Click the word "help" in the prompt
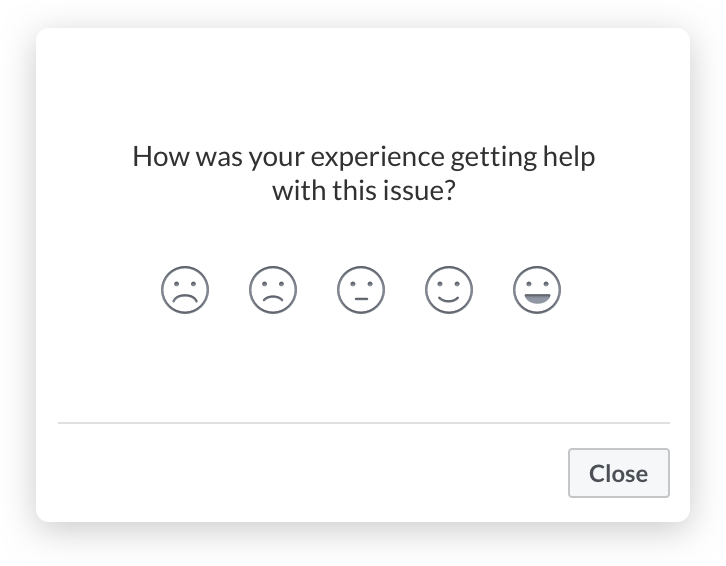This screenshot has width=726, height=566. 567,158
